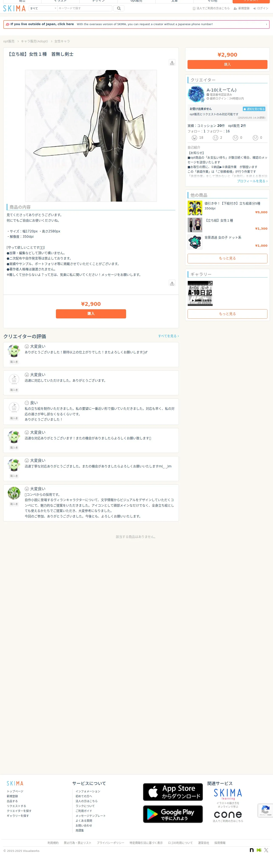Open メッセージテンプレート footer link
Image resolution: width=273 pixels, height=868 pixels.
91,816
